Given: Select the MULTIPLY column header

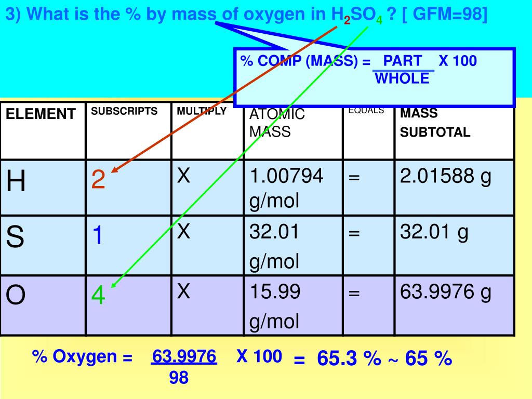Looking at the screenshot, I should click(207, 130).
